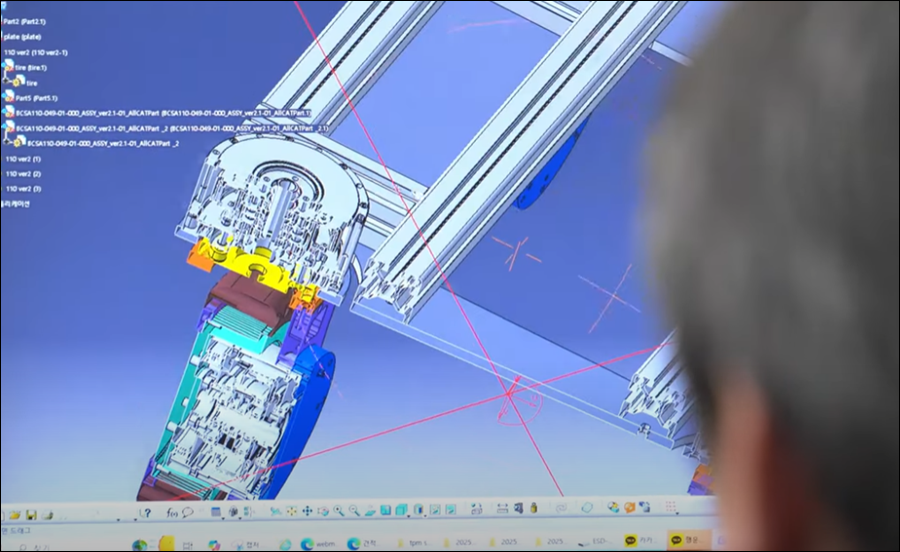This screenshot has height=552, width=900.
Task: Select Part5 (Part5.1) in the tree
Action: pyautogui.click(x=36, y=98)
